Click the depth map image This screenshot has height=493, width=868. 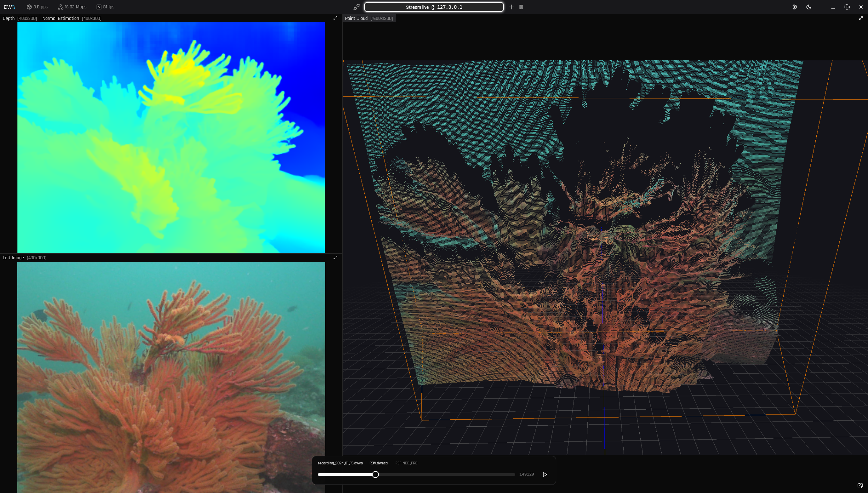click(171, 138)
